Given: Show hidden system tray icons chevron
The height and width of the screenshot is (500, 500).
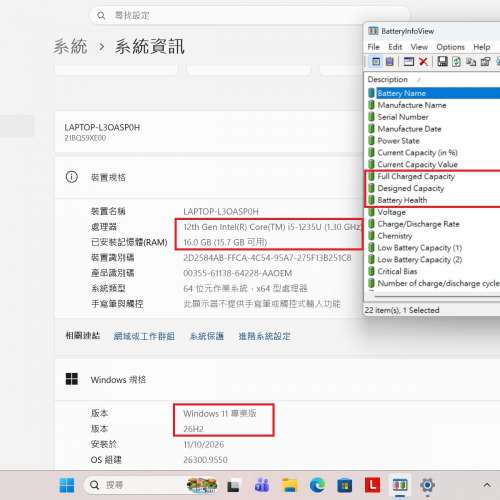Looking at the screenshot, I should coord(487,485).
